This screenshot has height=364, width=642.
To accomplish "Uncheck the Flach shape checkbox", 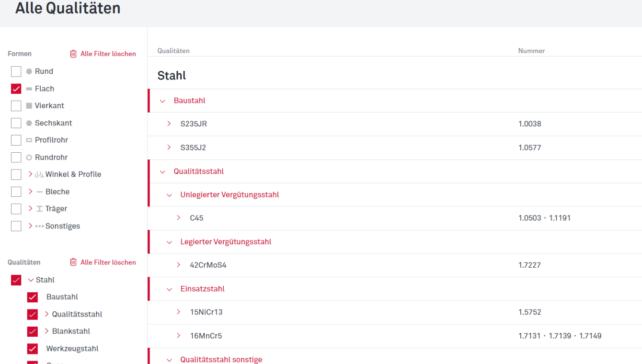I will (16, 89).
